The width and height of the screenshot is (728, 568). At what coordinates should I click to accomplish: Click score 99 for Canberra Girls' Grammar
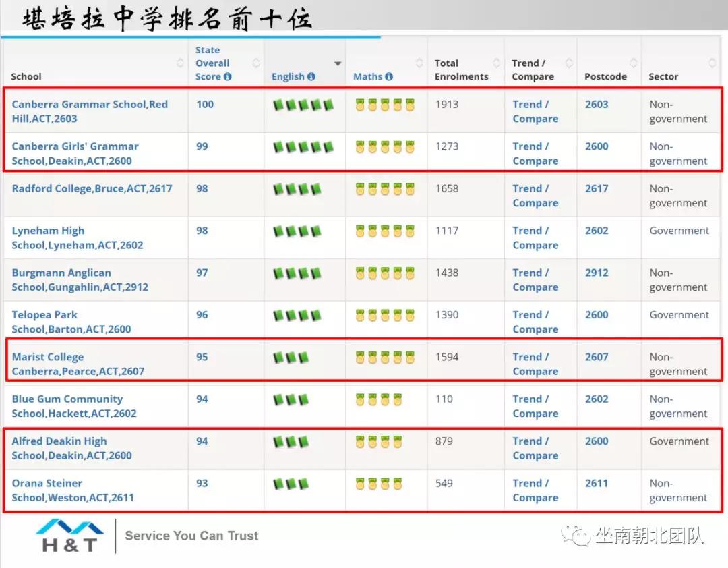click(x=202, y=146)
